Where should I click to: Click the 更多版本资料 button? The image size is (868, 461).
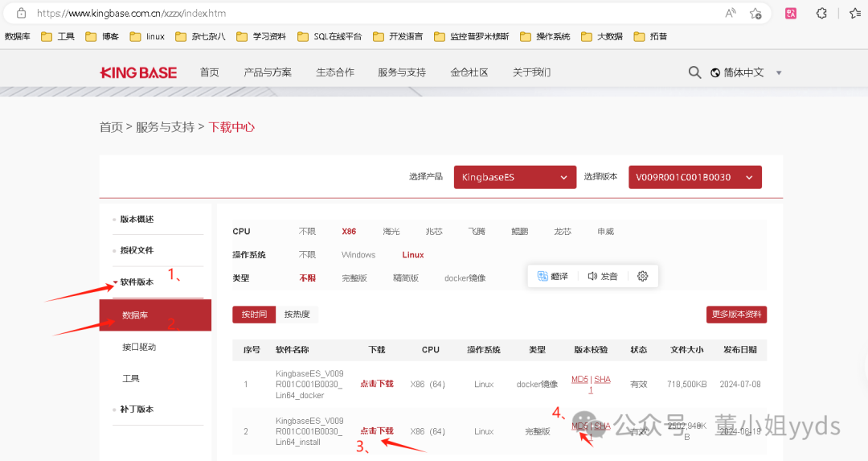click(736, 315)
